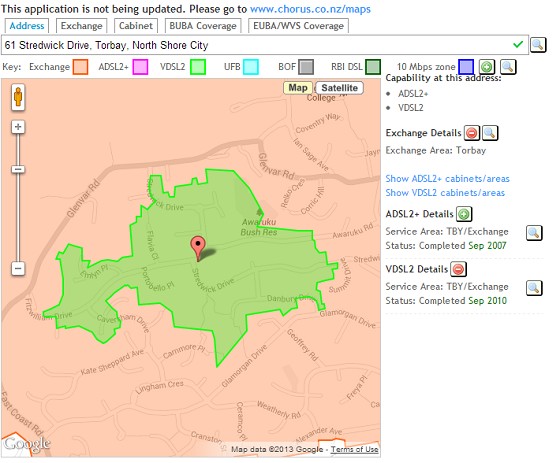Click 'Sep 2010' VDSL2 completion date

pyautogui.click(x=488, y=301)
